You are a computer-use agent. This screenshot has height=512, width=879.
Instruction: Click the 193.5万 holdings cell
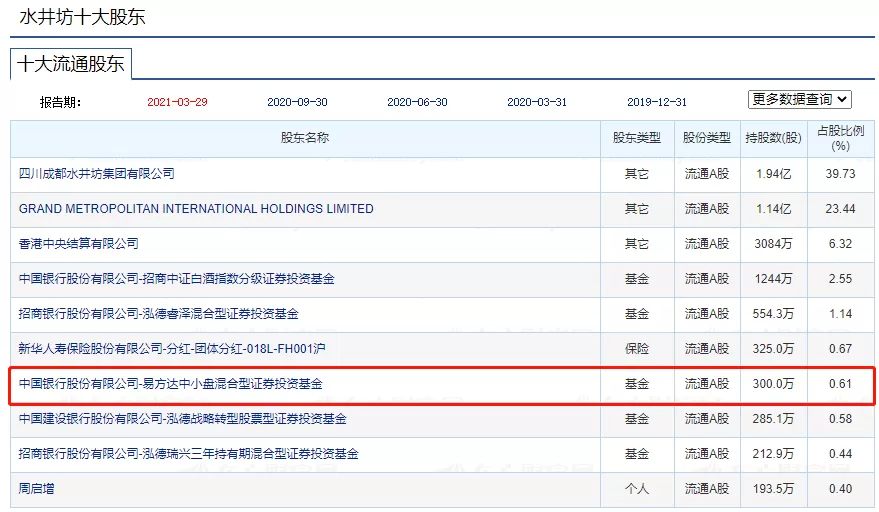[774, 488]
